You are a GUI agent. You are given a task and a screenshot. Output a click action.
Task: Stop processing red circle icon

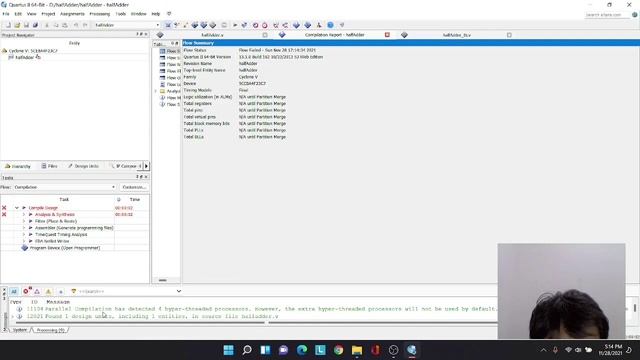click(x=256, y=25)
